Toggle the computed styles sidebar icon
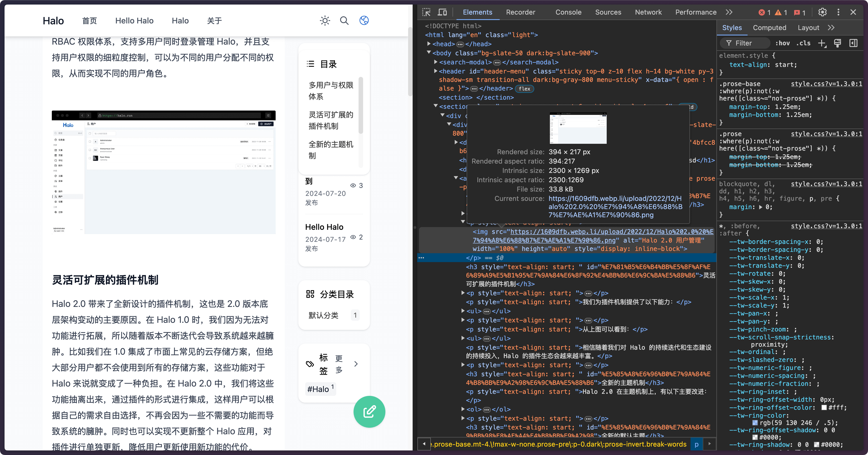868x455 pixels. pyautogui.click(x=853, y=43)
